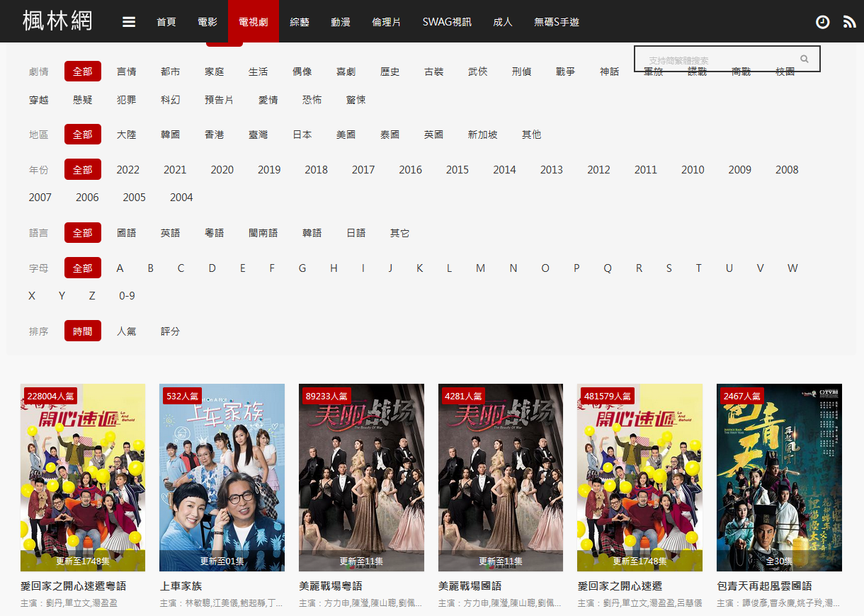The width and height of the screenshot is (864, 616).
Task: Filter by letter W
Action: point(792,268)
